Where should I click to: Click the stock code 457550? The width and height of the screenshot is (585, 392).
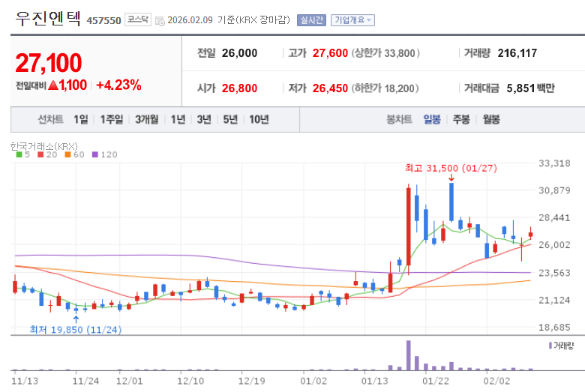[103, 20]
